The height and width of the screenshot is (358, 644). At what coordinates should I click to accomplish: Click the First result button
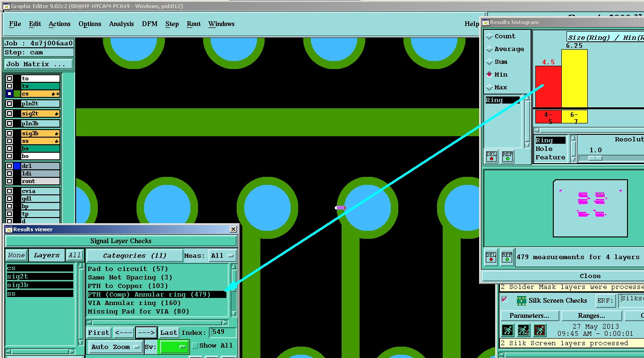click(x=99, y=333)
